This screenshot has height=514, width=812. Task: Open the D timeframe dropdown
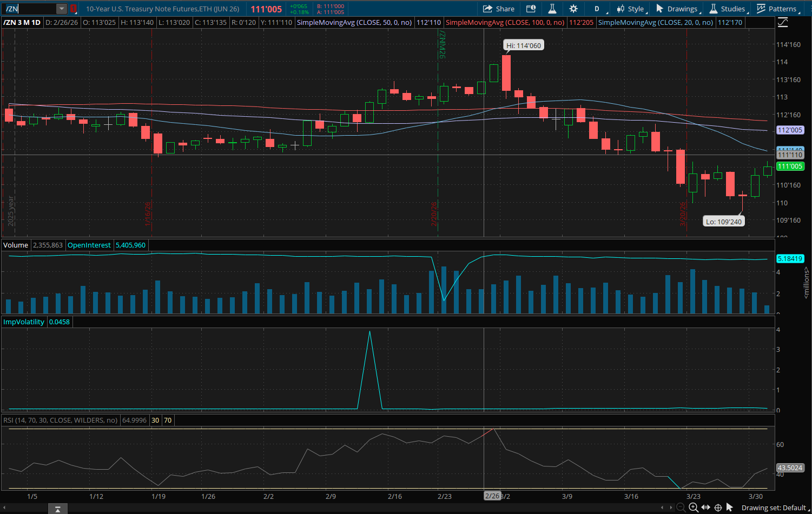(x=597, y=9)
